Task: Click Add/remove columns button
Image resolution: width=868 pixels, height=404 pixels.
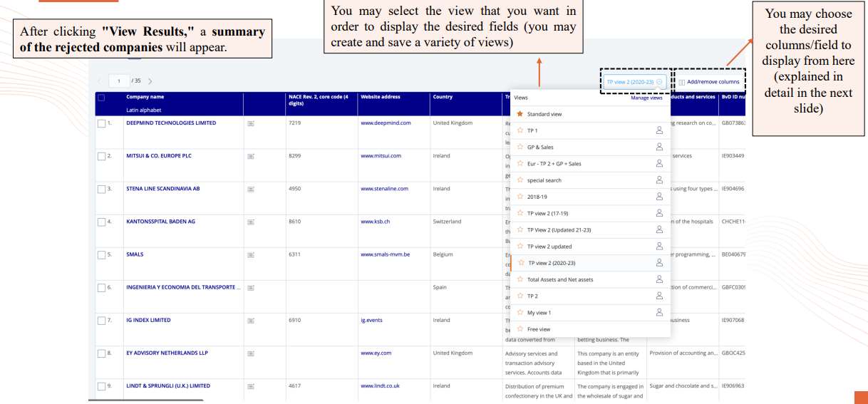Action: click(708, 82)
